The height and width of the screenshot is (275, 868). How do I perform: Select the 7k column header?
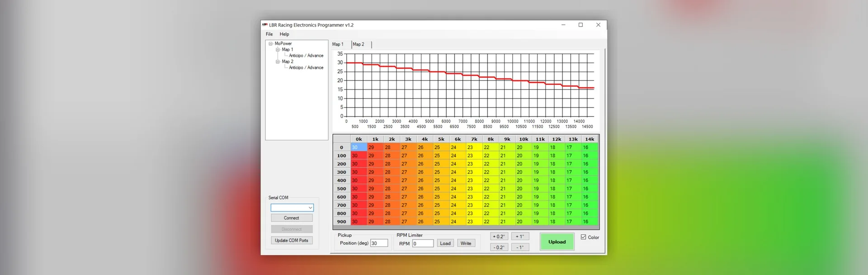click(474, 139)
